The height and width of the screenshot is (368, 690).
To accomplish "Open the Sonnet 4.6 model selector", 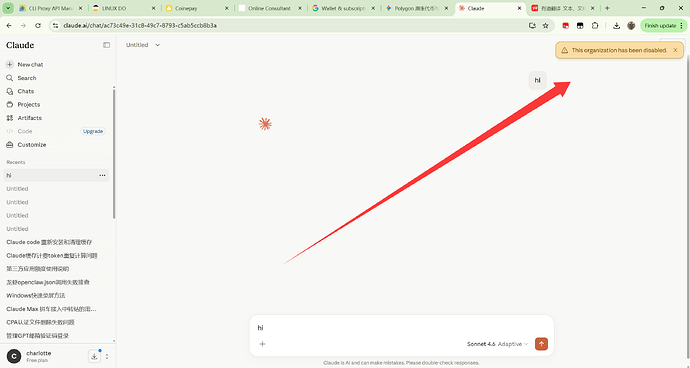I will tap(497, 344).
